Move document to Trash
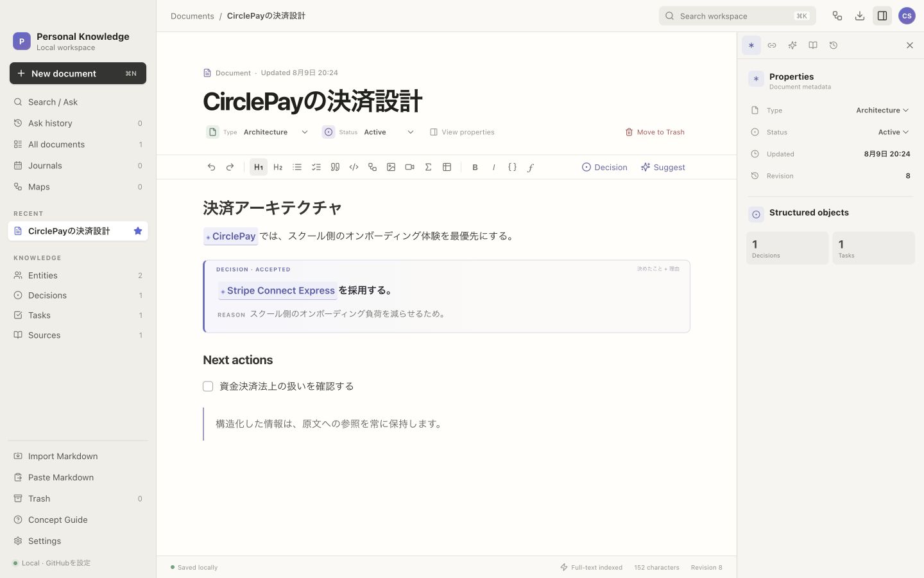This screenshot has width=924, height=578. [655, 132]
